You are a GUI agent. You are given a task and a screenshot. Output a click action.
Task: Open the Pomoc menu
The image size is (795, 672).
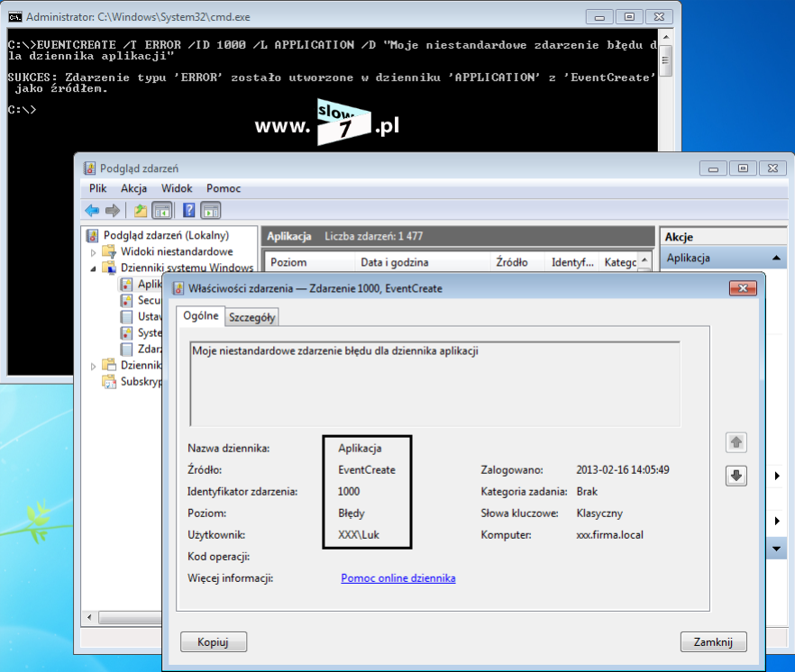224,188
